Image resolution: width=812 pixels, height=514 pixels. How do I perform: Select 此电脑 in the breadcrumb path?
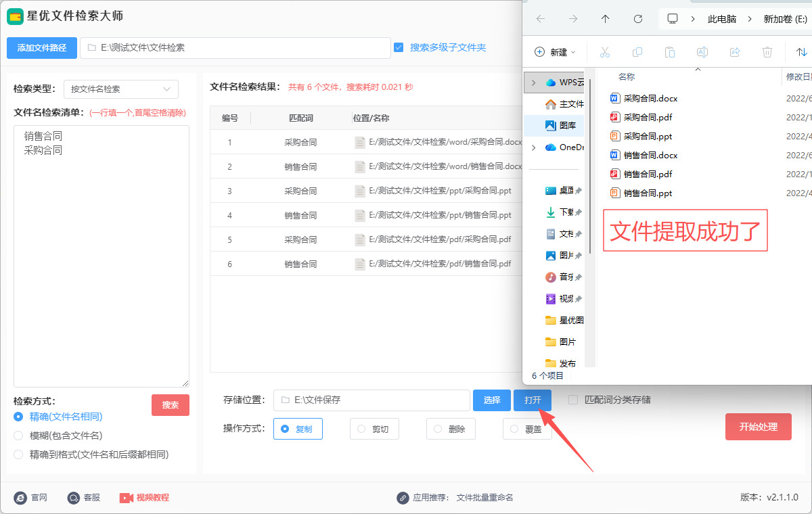pos(721,19)
